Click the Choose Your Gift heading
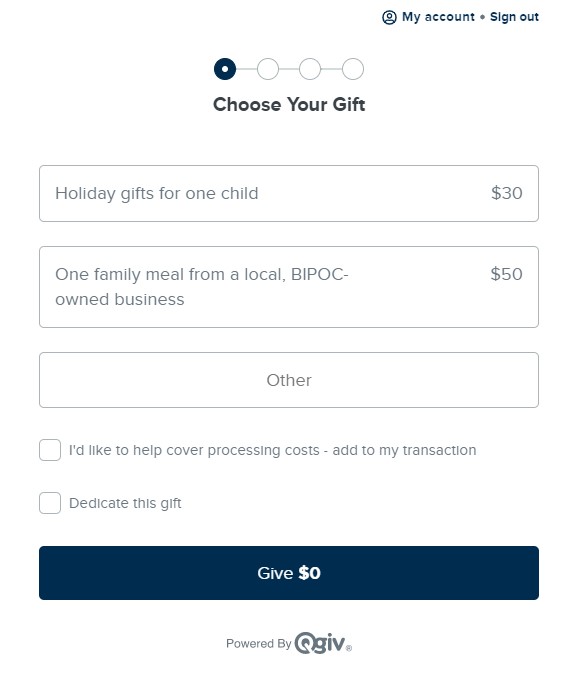This screenshot has width=582, height=677. point(289,104)
